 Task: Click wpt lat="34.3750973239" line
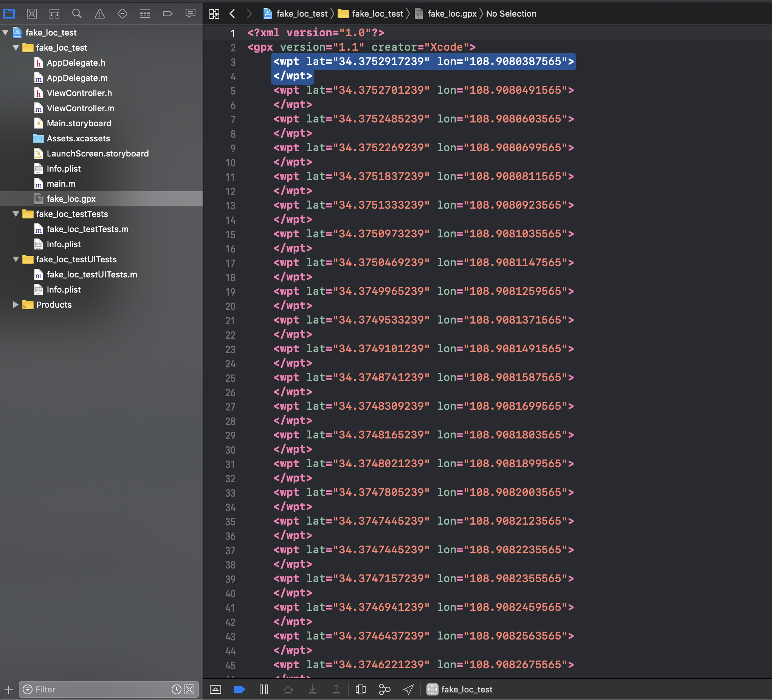click(x=423, y=234)
